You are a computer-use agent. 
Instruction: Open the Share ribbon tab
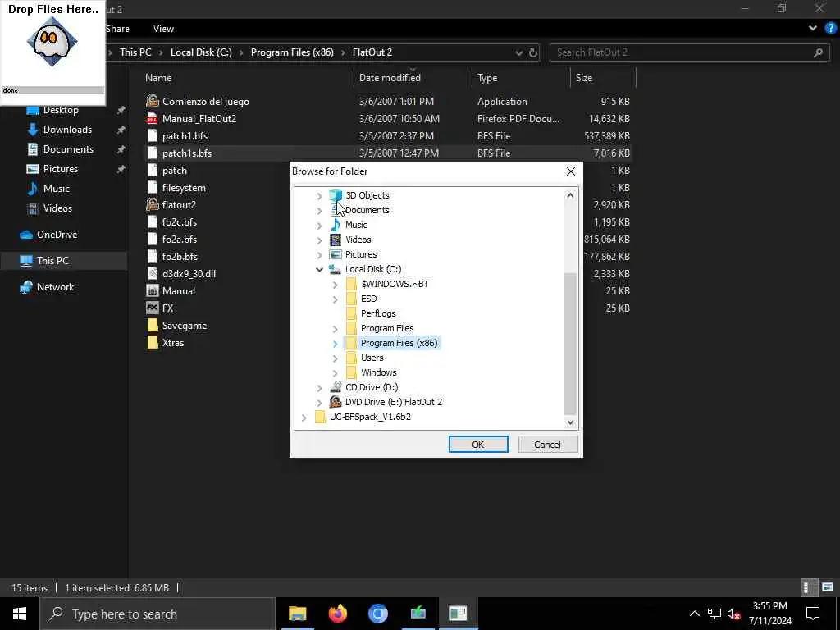117,29
